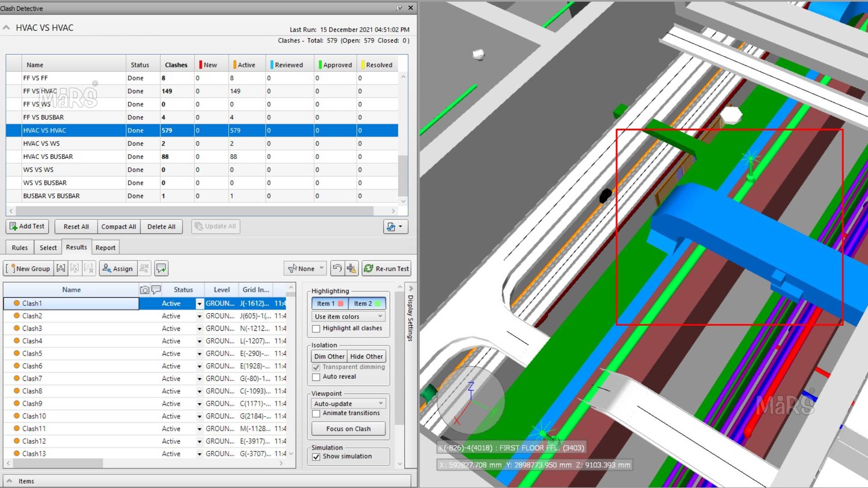Open Clash1 status dropdown arrow

pos(199,304)
